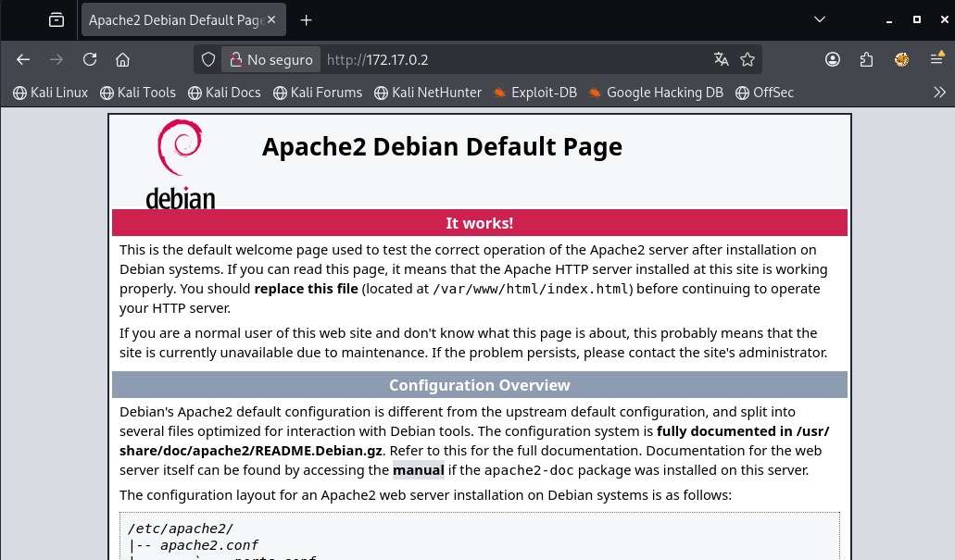
Task: Go back using the back arrow
Action: pos(23,60)
